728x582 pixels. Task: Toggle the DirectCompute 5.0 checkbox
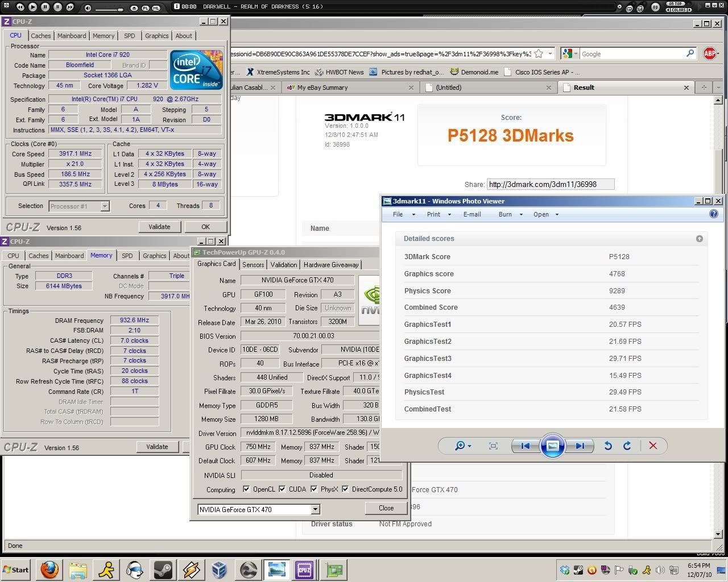(345, 489)
